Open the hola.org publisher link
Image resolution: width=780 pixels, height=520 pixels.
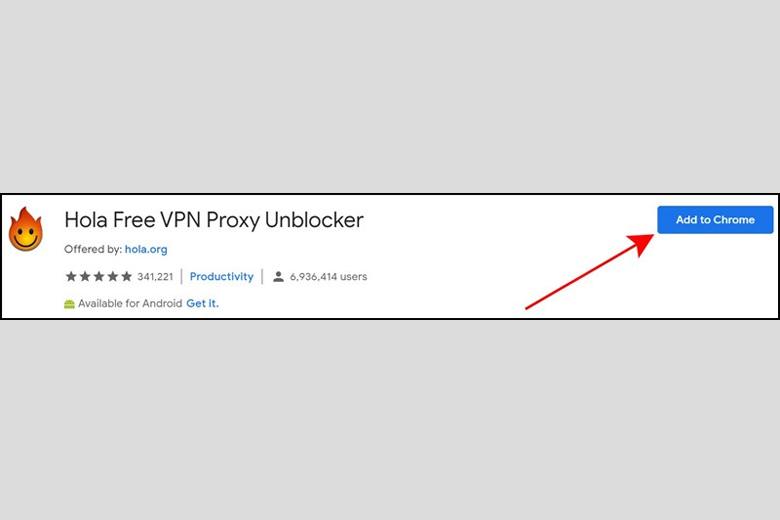(x=146, y=249)
